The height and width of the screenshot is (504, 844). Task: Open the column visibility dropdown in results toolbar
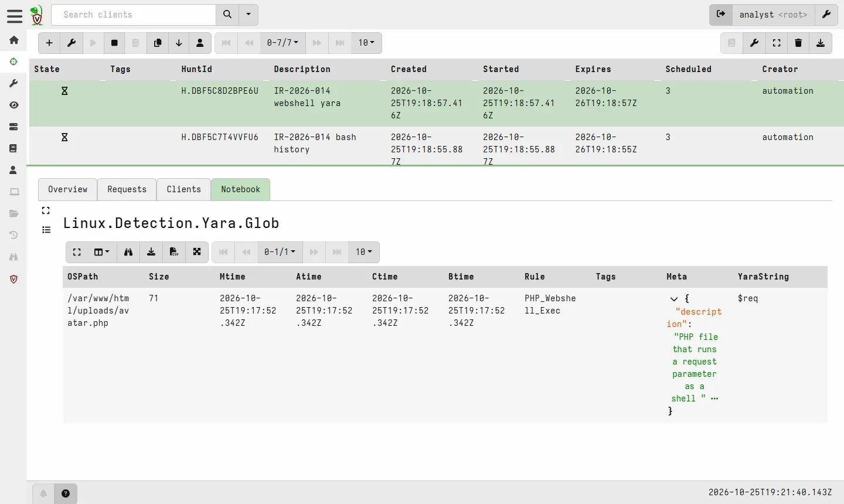(102, 252)
